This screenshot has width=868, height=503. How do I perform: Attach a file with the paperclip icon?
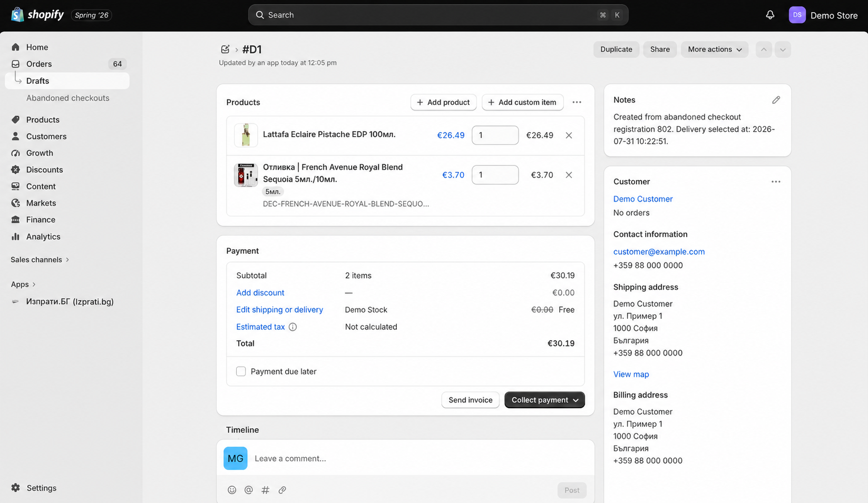(x=282, y=490)
